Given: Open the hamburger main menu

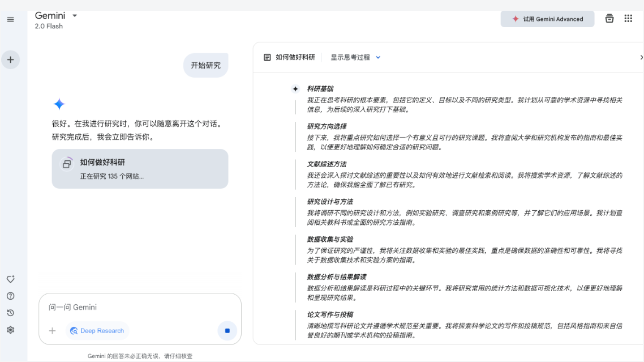Looking at the screenshot, I should (11, 19).
